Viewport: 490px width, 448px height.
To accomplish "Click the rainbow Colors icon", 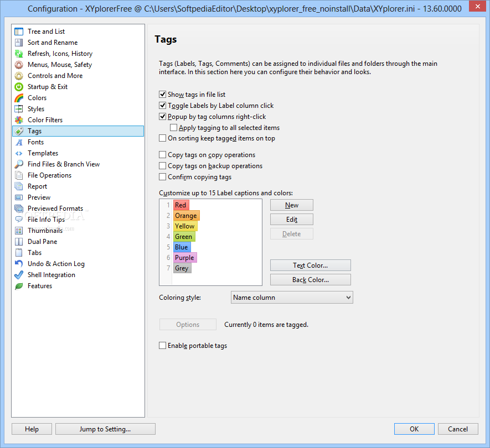I will 19,98.
